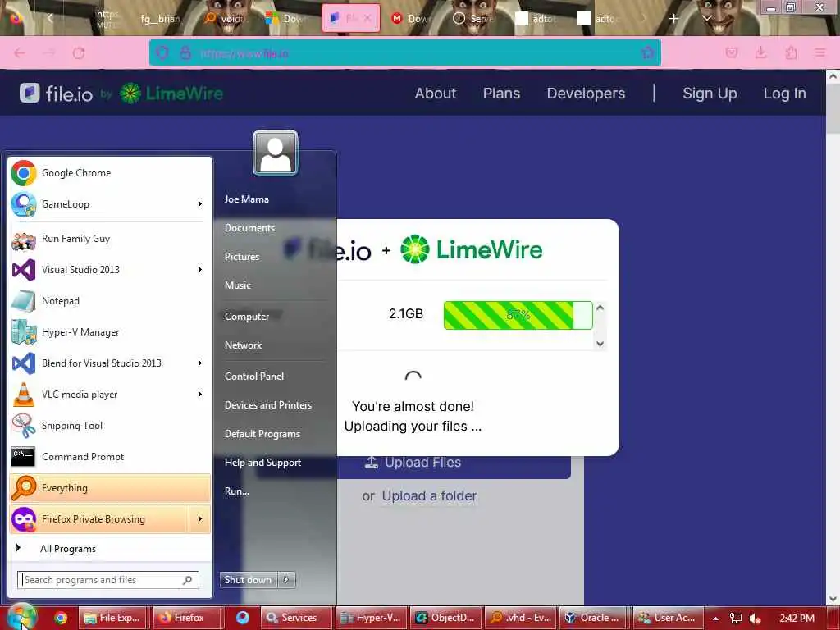Launch the Snipping Tool

(x=110, y=426)
